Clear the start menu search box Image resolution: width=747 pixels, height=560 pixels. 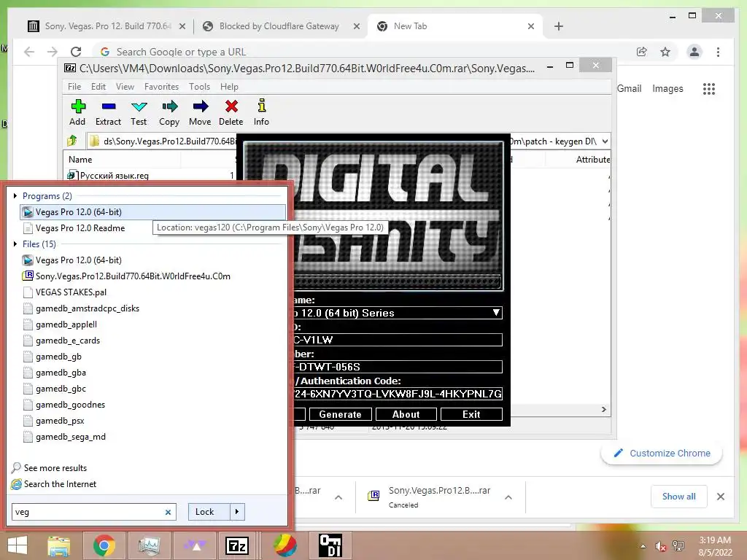168,512
